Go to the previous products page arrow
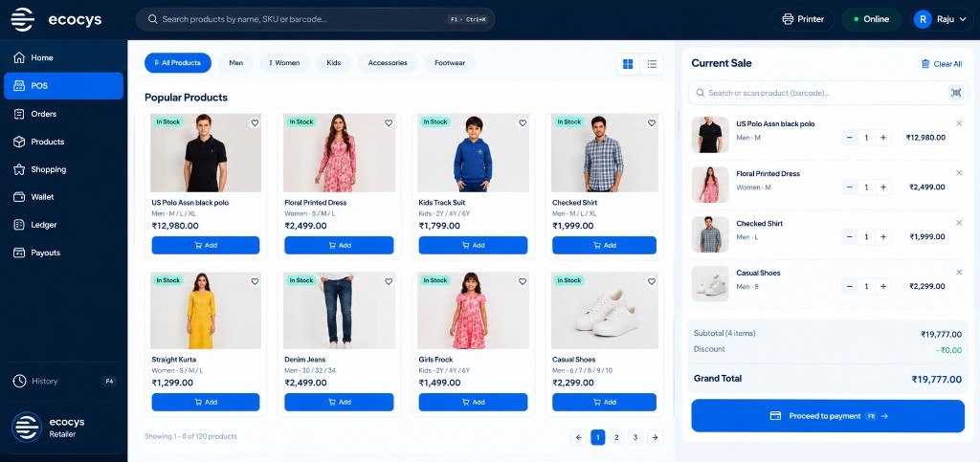The height and width of the screenshot is (462, 980). (x=579, y=438)
